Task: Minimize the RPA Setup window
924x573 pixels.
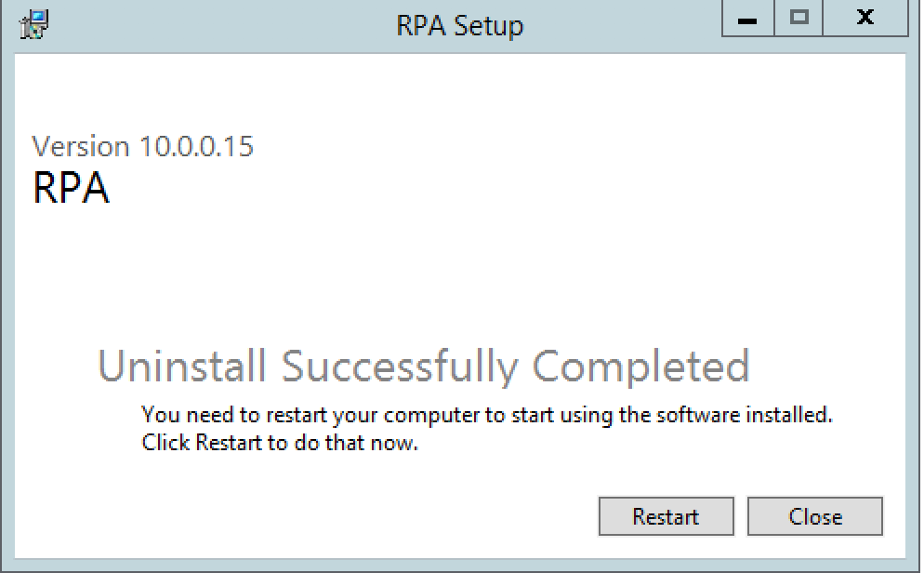Action: 747,19
